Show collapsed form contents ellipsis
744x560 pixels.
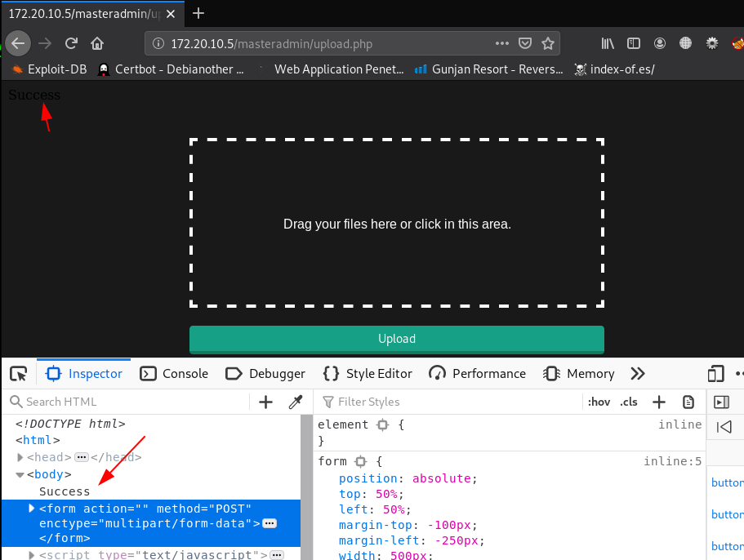[x=270, y=523]
